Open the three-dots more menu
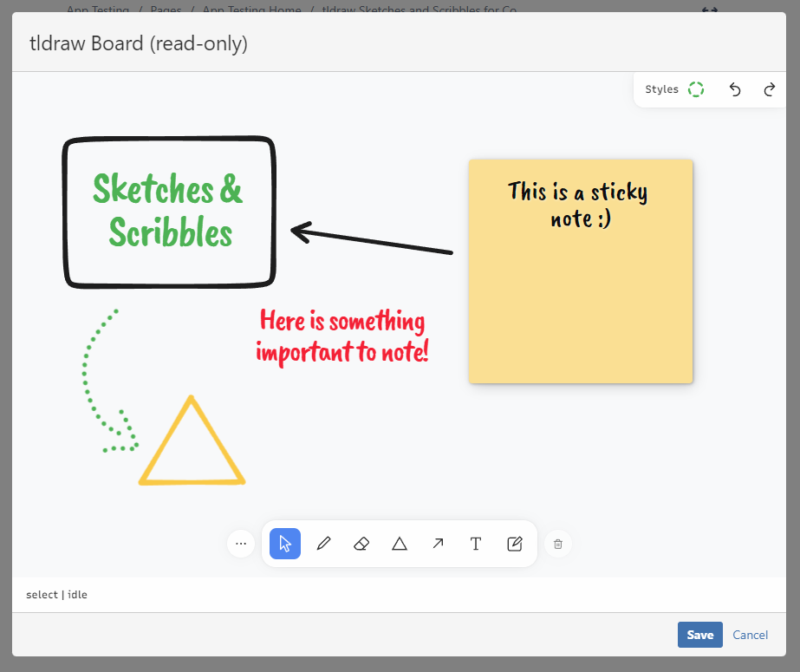 coord(241,544)
